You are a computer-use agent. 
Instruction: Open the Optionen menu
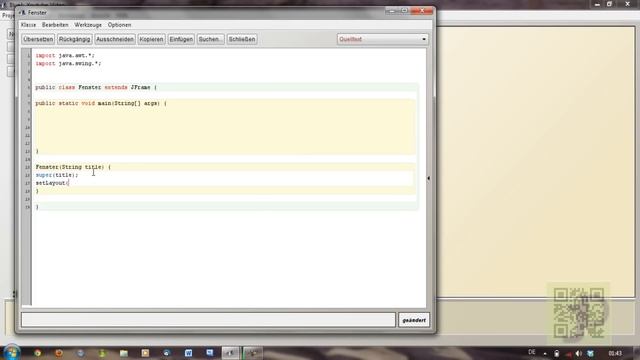click(x=120, y=25)
